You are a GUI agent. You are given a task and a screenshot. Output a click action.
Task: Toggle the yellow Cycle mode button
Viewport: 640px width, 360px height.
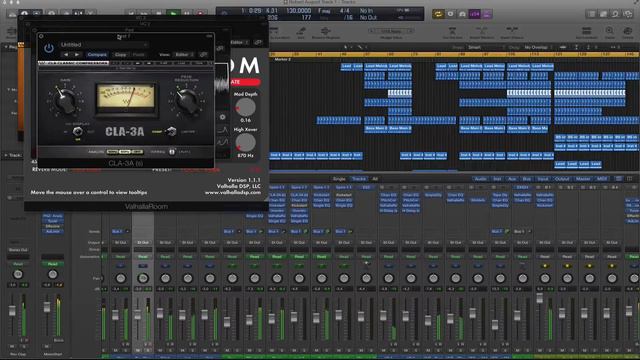(x=438, y=14)
